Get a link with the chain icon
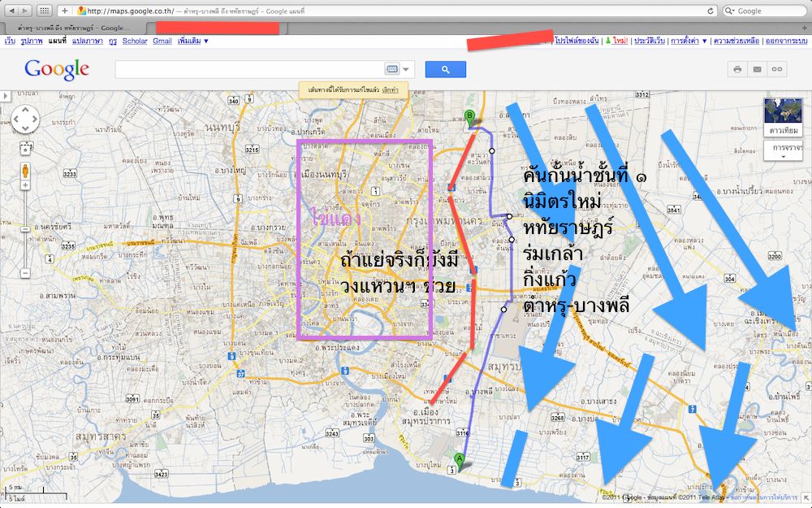Image resolution: width=812 pixels, height=508 pixels. [777, 69]
